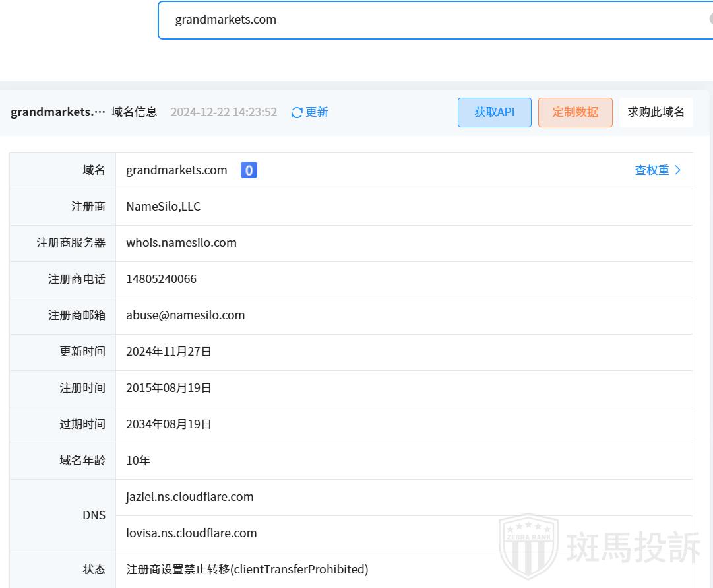Screen dimensions: 713x588
Task: Click the Zebra Bank shield logo
Action: [x=528, y=546]
